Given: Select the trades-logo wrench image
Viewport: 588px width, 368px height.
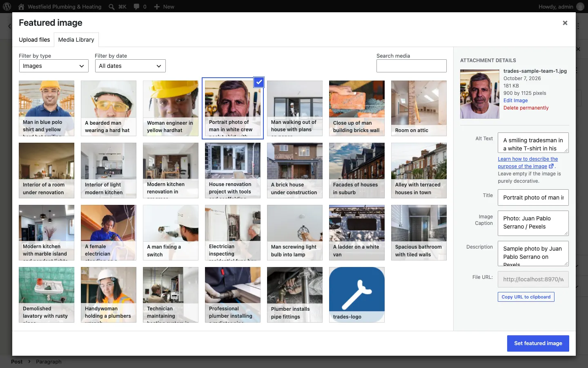Looking at the screenshot, I should (357, 295).
